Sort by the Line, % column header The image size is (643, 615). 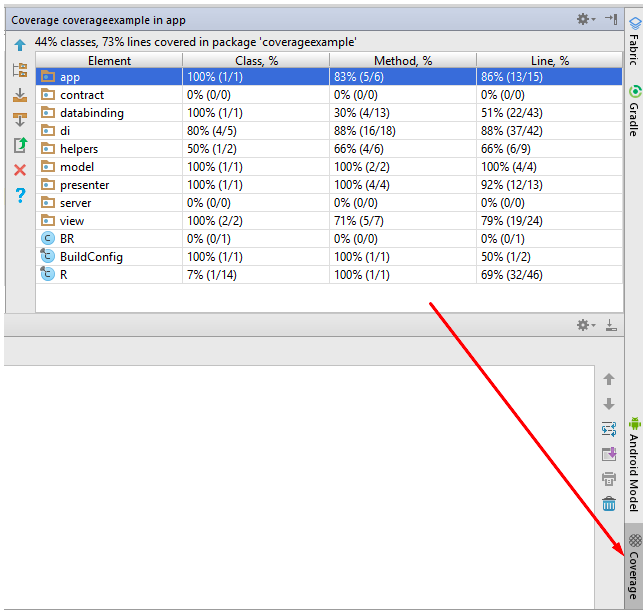tap(550, 61)
